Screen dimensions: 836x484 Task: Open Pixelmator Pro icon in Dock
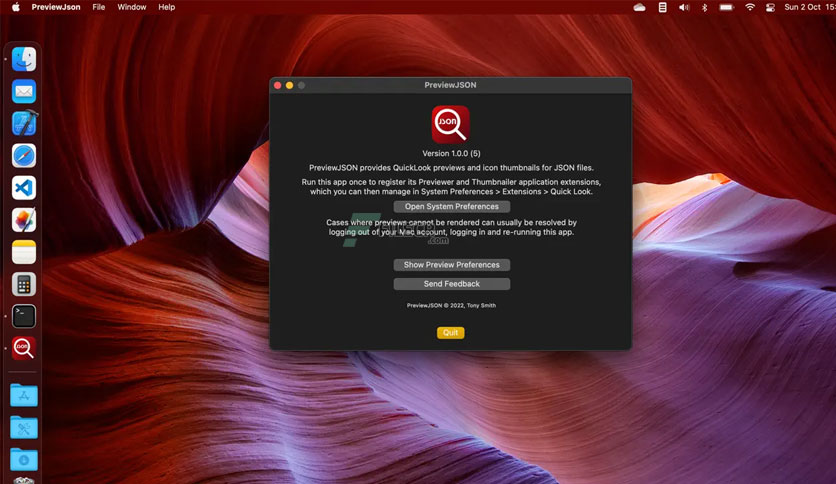(x=24, y=220)
